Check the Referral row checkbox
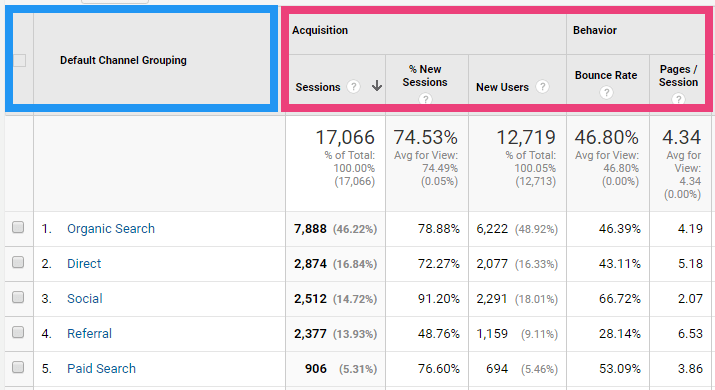715x390 pixels. [x=18, y=332]
